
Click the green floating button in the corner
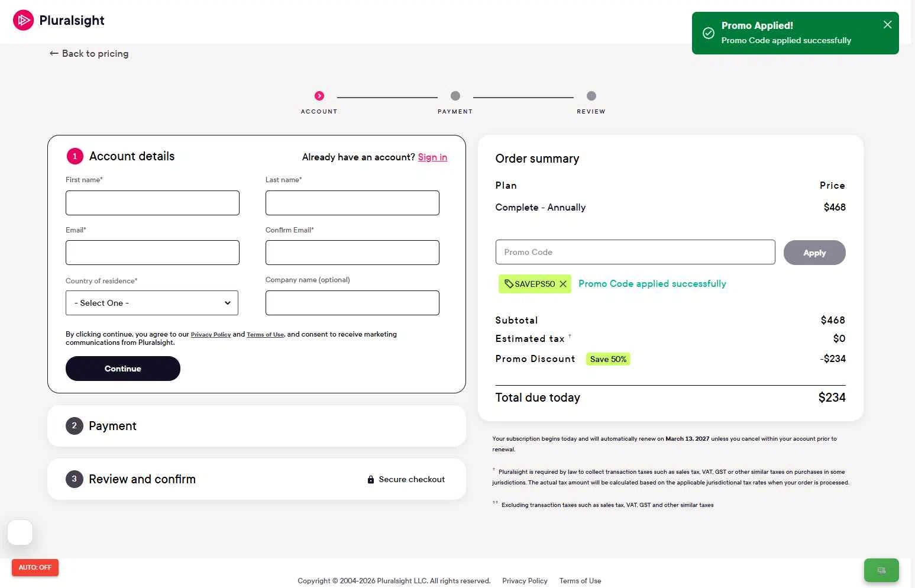point(881,570)
